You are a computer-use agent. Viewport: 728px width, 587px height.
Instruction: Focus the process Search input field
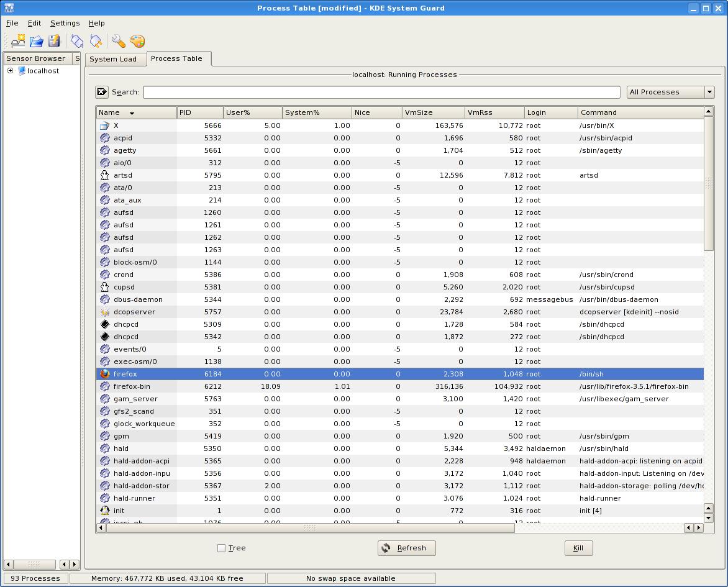click(381, 92)
